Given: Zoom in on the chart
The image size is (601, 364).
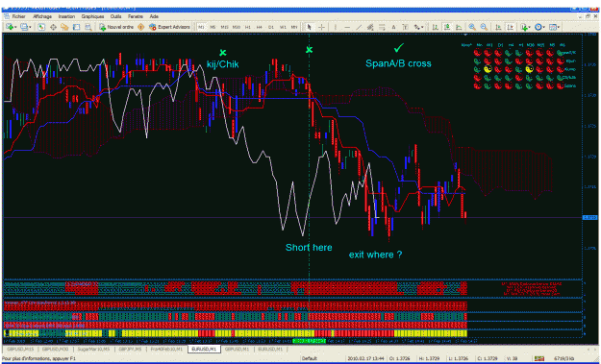Looking at the screenshot, I should tap(472, 27).
